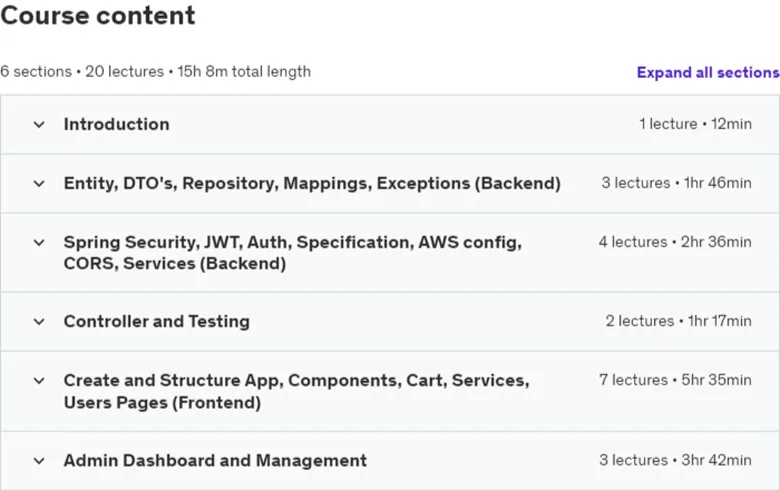Select '4 lectures • 2hr 36min' text
Image resolution: width=780 pixels, height=490 pixels.
675,242
